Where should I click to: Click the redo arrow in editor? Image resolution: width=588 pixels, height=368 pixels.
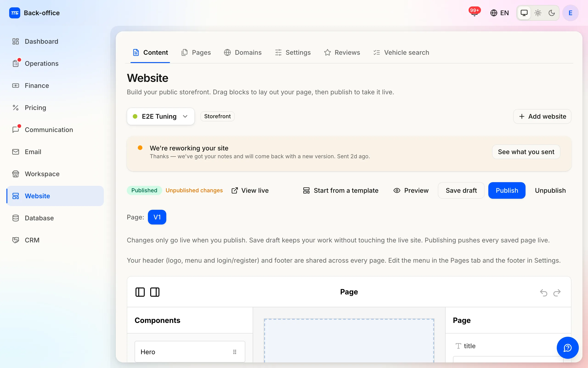point(557,293)
